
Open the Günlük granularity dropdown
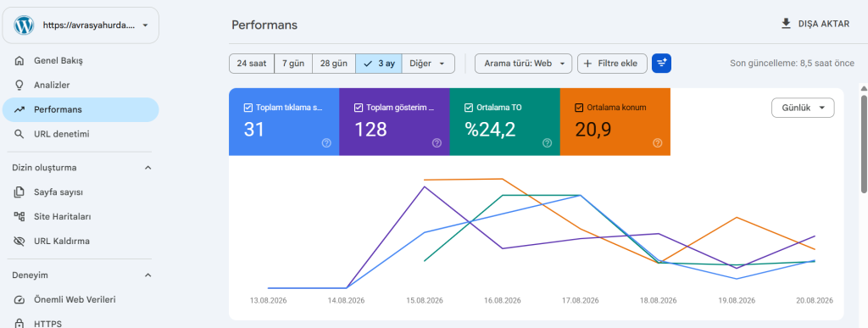click(803, 108)
